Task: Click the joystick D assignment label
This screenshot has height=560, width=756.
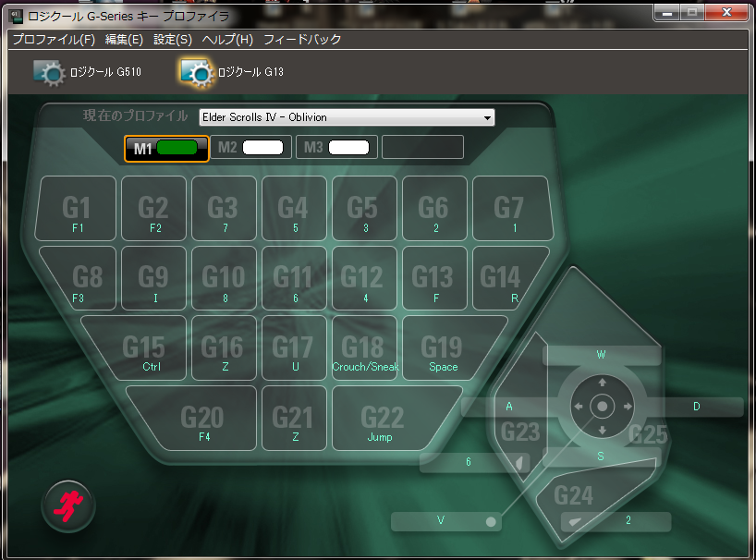Action: 696,407
